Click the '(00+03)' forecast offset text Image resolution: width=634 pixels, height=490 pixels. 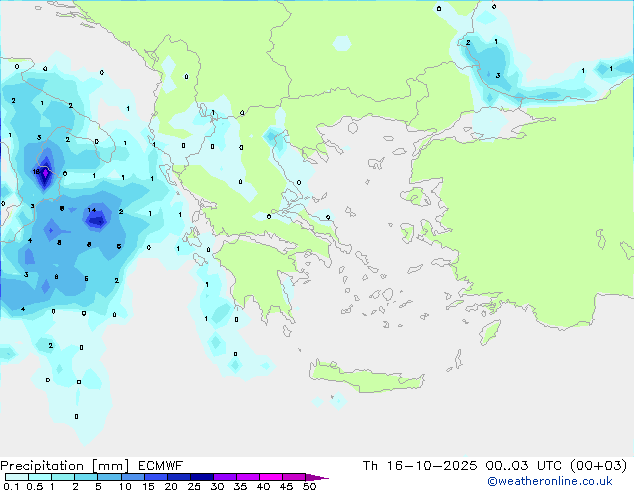(x=599, y=466)
